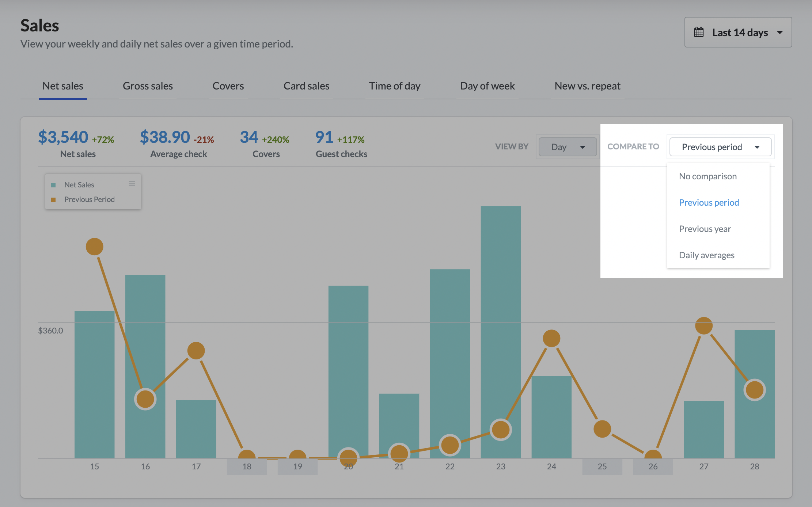
Task: Select No comparison option
Action: [707, 176]
